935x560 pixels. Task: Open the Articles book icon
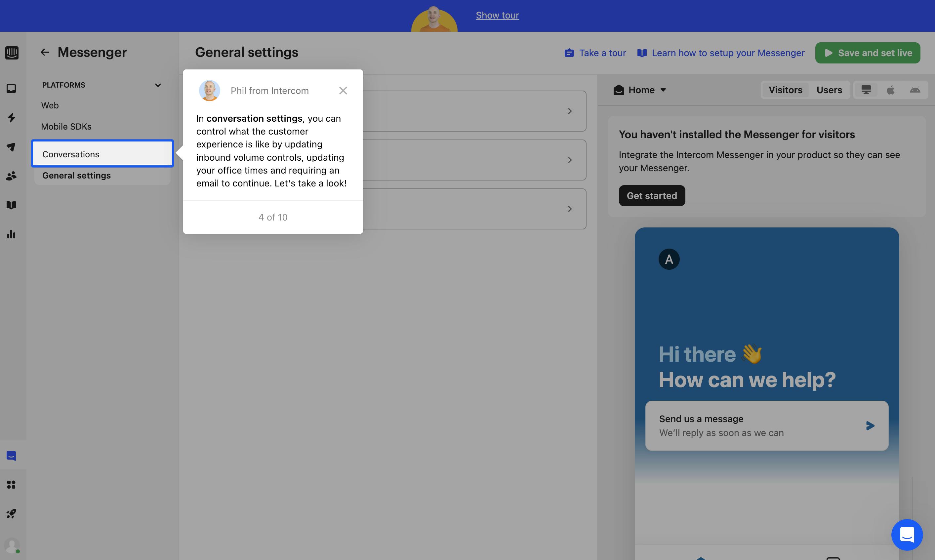click(x=11, y=205)
